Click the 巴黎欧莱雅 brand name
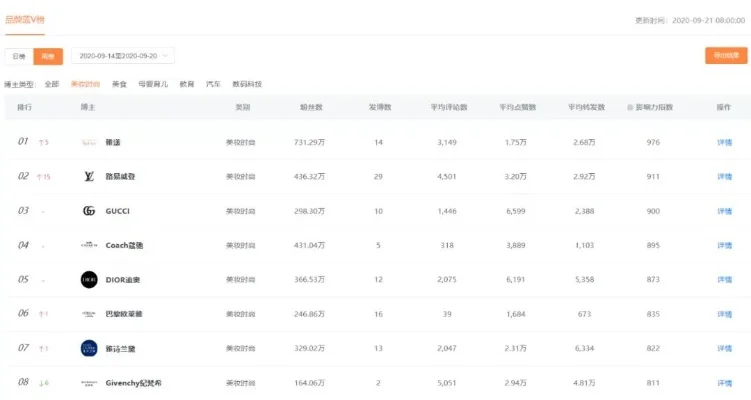Image resolution: width=751 pixels, height=400 pixels. [124, 314]
